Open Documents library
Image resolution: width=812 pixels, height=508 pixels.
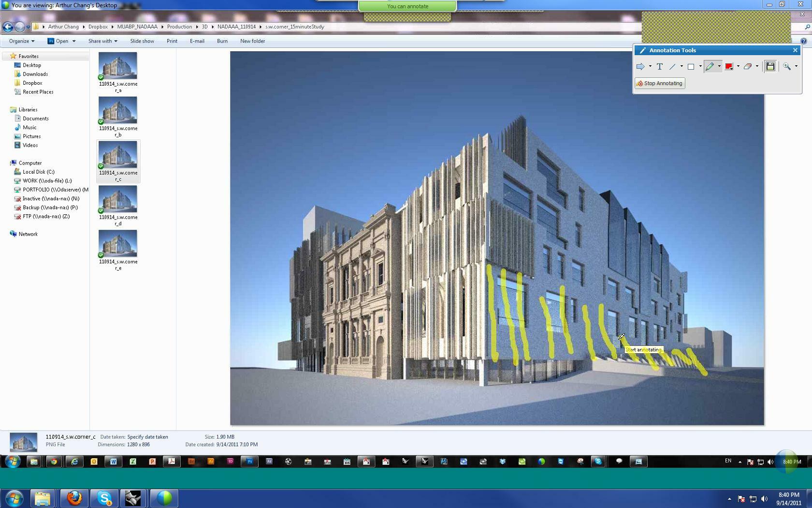click(36, 119)
